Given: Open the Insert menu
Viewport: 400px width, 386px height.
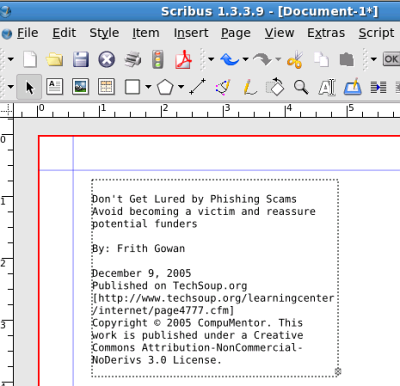Looking at the screenshot, I should 191,33.
